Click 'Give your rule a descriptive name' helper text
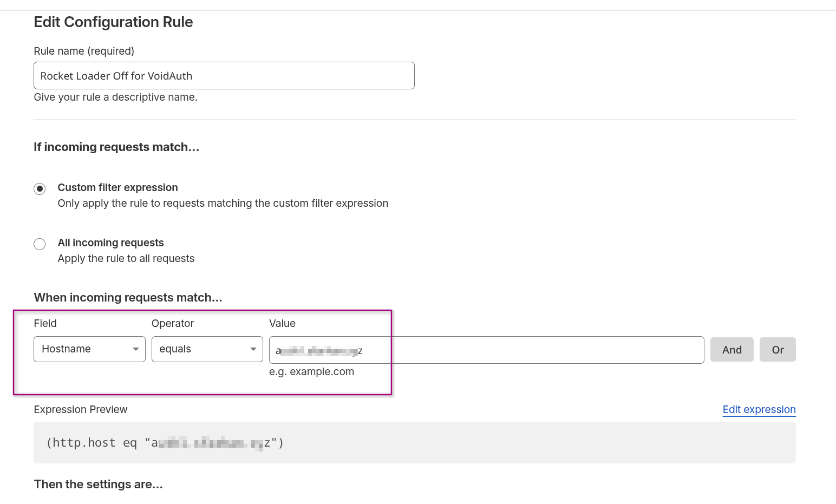836x504 pixels. click(115, 97)
